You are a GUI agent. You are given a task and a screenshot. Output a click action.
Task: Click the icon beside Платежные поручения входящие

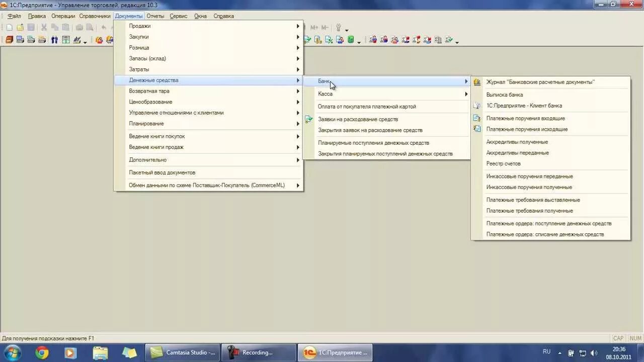click(477, 118)
